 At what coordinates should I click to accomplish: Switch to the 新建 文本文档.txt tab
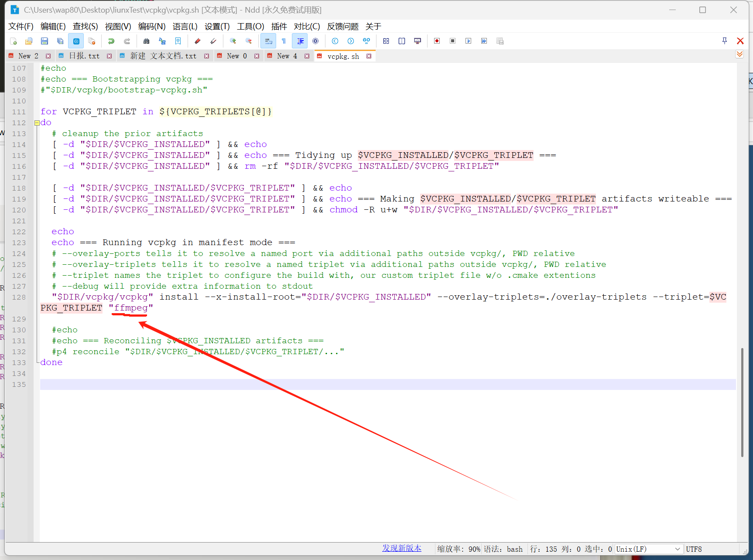(x=164, y=56)
